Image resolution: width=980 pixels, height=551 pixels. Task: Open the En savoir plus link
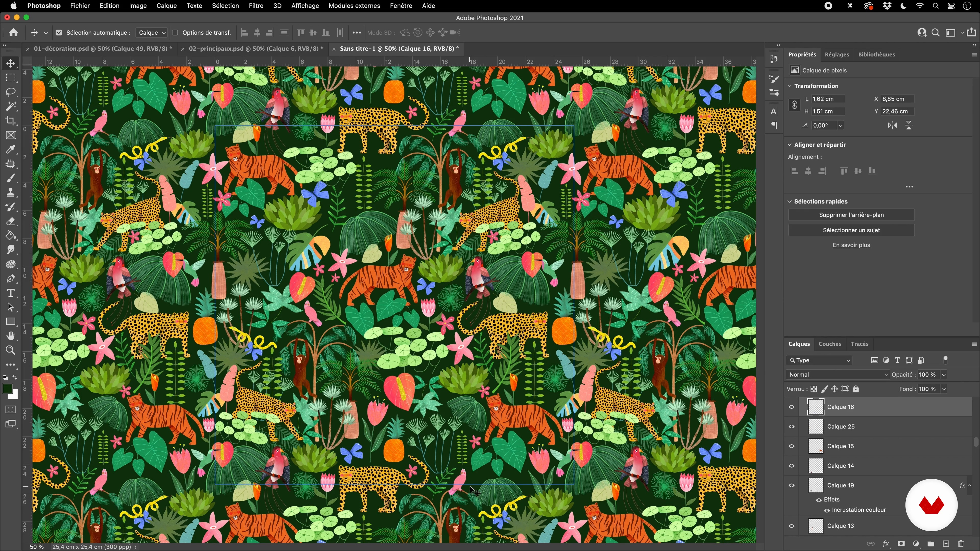[x=851, y=245]
